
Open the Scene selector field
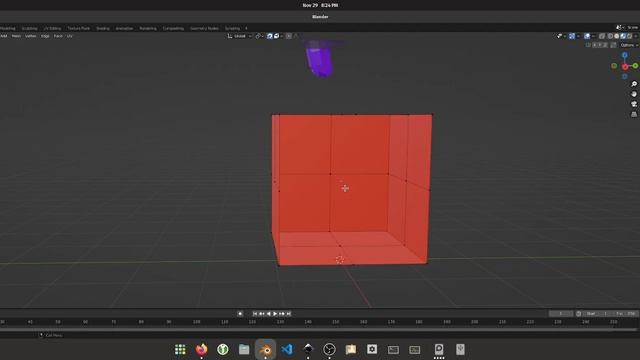coord(632,27)
